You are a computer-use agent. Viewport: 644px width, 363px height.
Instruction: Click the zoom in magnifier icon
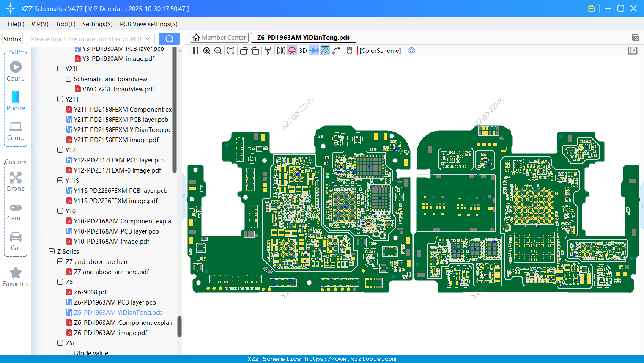[207, 51]
